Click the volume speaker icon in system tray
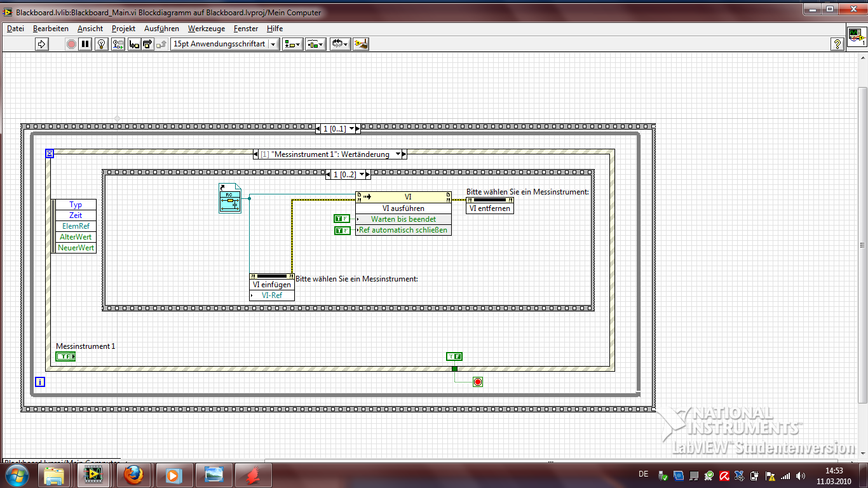 800,475
